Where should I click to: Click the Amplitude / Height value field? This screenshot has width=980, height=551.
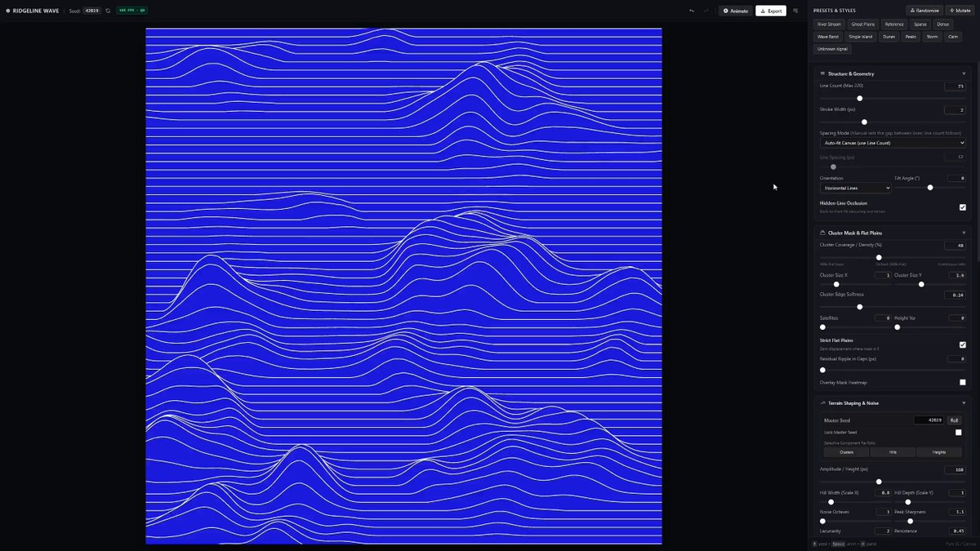[x=955, y=469]
